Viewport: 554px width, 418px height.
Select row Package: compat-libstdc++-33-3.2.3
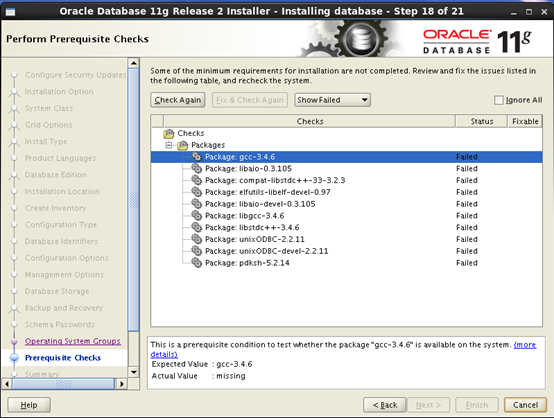(x=347, y=180)
